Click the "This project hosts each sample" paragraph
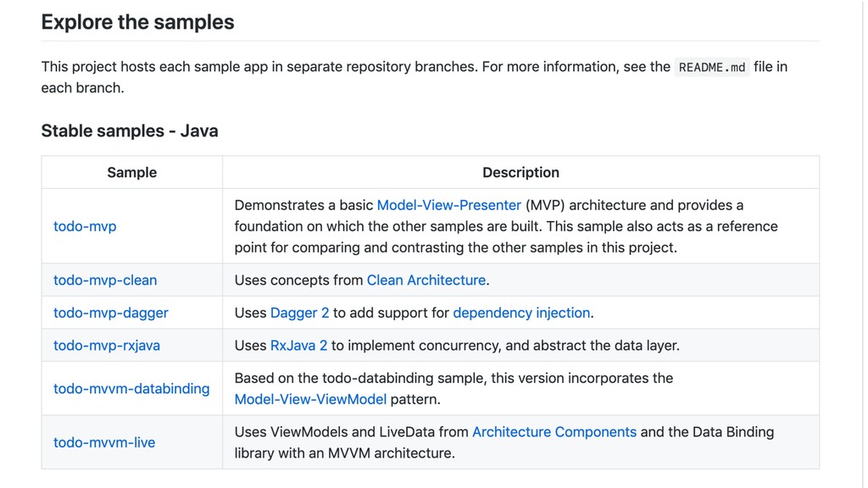The width and height of the screenshot is (868, 488). (x=339, y=67)
